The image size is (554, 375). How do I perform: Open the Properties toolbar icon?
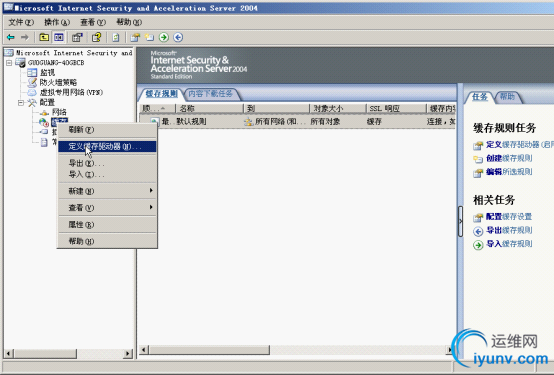pos(77,37)
